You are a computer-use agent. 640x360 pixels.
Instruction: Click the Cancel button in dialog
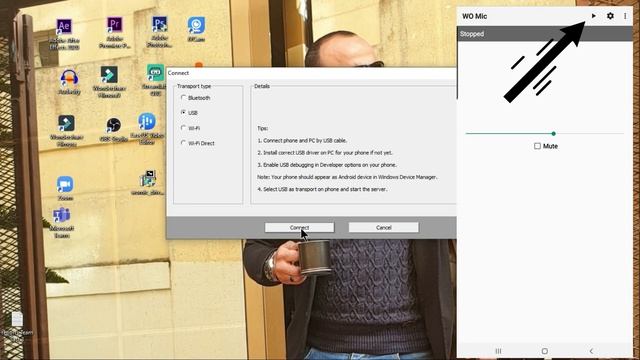pos(384,227)
